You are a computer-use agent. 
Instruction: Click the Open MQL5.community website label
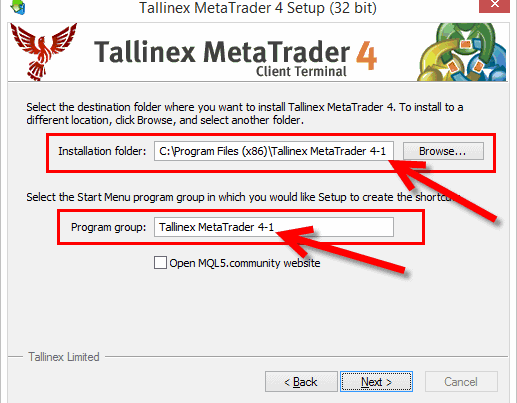(245, 263)
